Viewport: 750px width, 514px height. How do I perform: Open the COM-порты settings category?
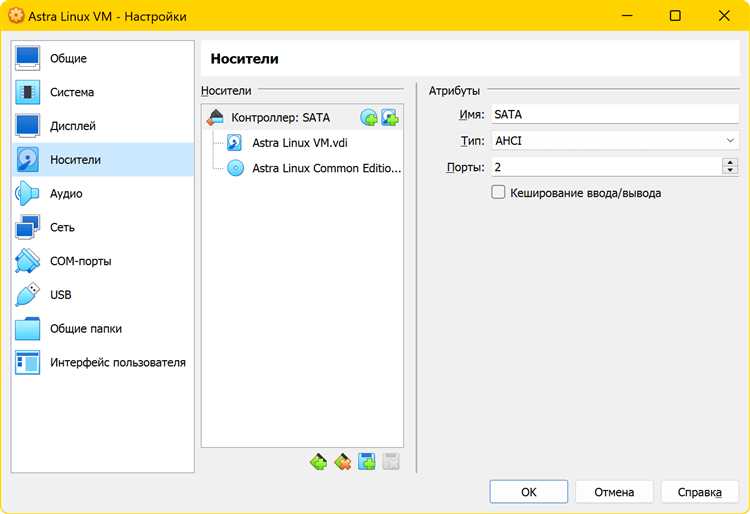pos(102,261)
